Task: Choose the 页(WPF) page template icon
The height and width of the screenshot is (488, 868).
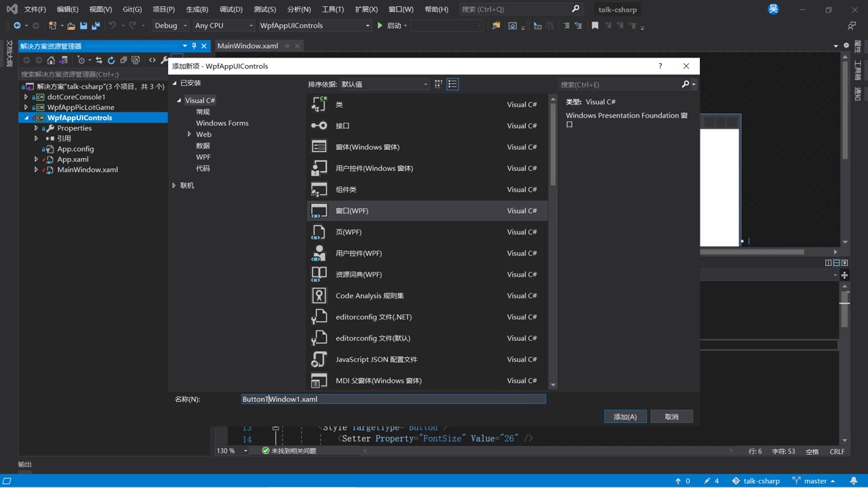Action: (319, 232)
